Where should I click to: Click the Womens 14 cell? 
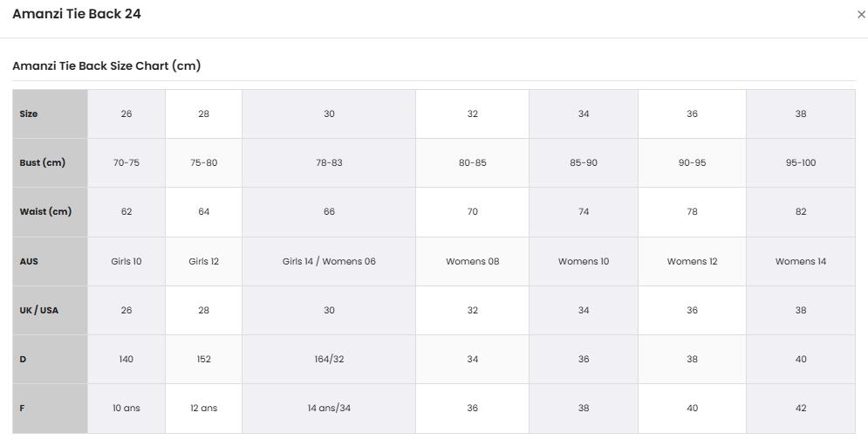click(801, 261)
